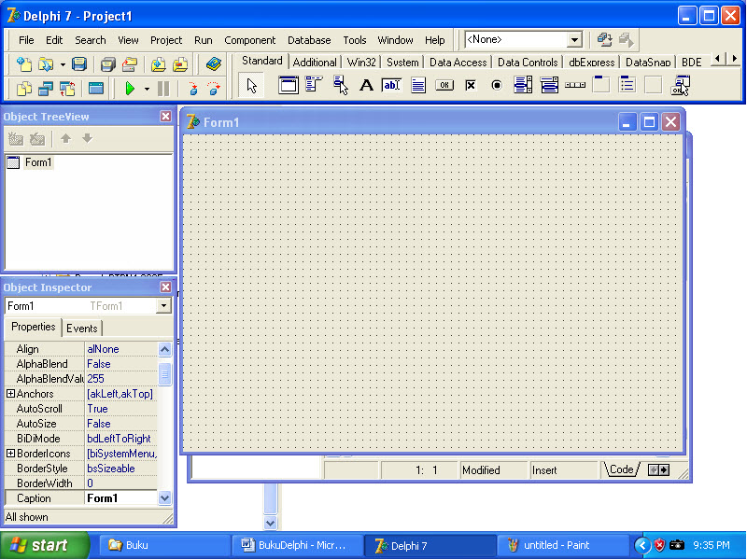Toggle AutoScroll to False in Object Inspector
Image resolution: width=747 pixels, height=560 pixels.
click(97, 408)
